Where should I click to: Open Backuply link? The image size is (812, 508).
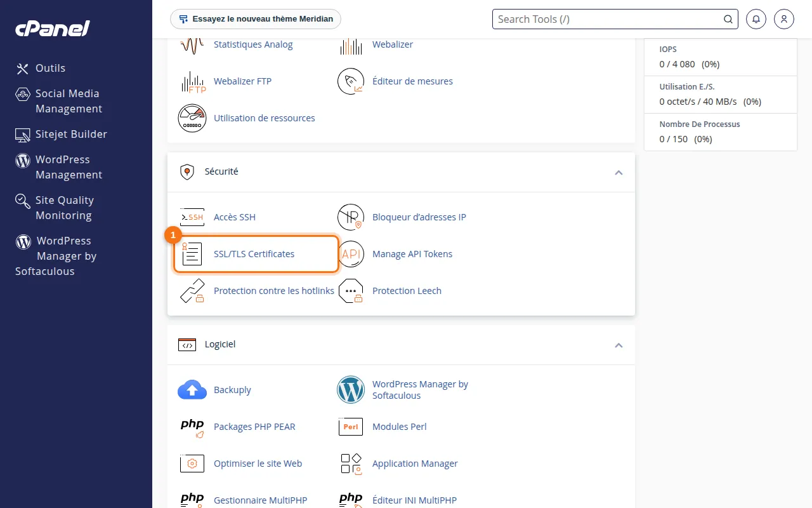tap(232, 390)
